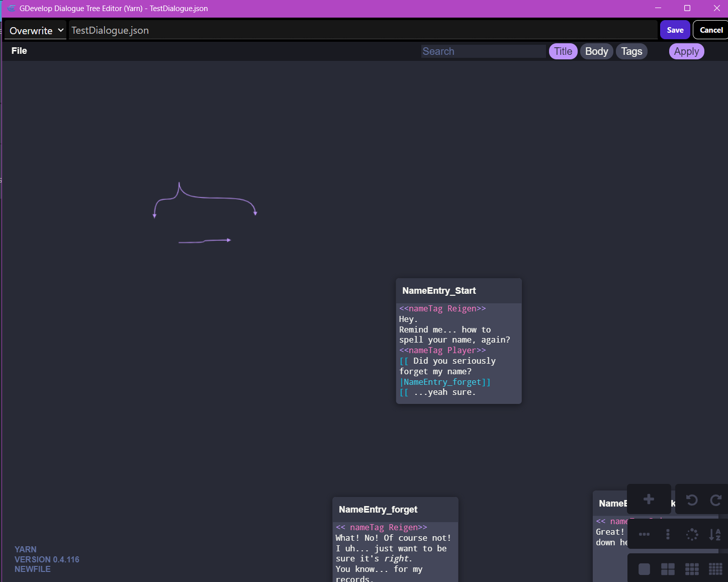728x582 pixels.
Task: Auto-arrange nodes using the circular arrange icon
Action: pyautogui.click(x=692, y=534)
